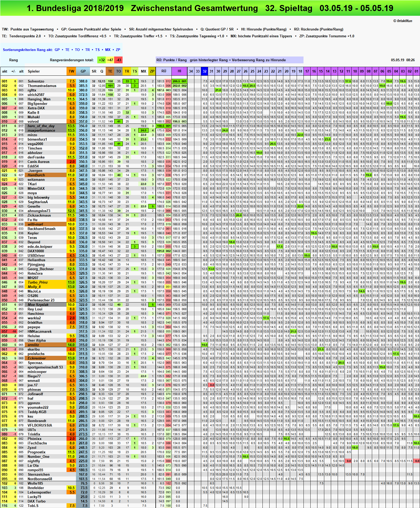This screenshot has height=508, width=420.
Task: Select player Nordborusse68
Action: [x=40, y=479]
